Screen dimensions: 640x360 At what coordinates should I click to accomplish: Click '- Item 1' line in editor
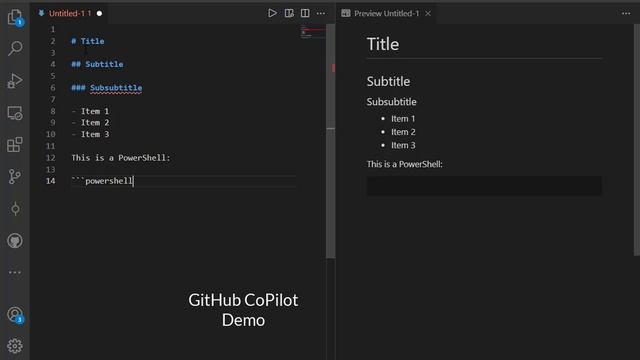tap(90, 111)
